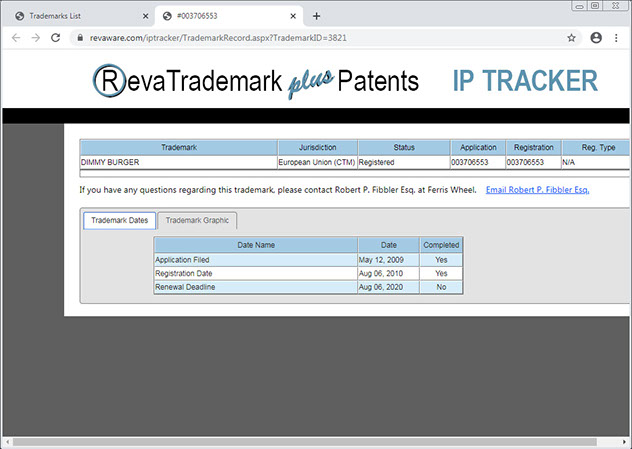Open Chrome three-dot menu

pos(619,38)
